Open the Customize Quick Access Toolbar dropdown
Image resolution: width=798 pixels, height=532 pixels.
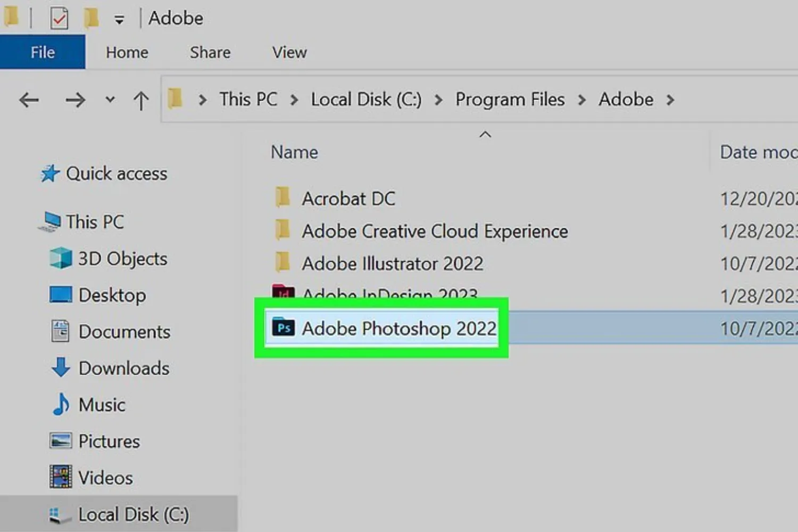119,19
